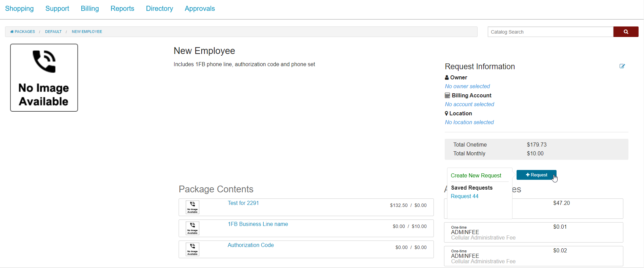
Task: Open the Reports menu
Action: pyautogui.click(x=122, y=8)
